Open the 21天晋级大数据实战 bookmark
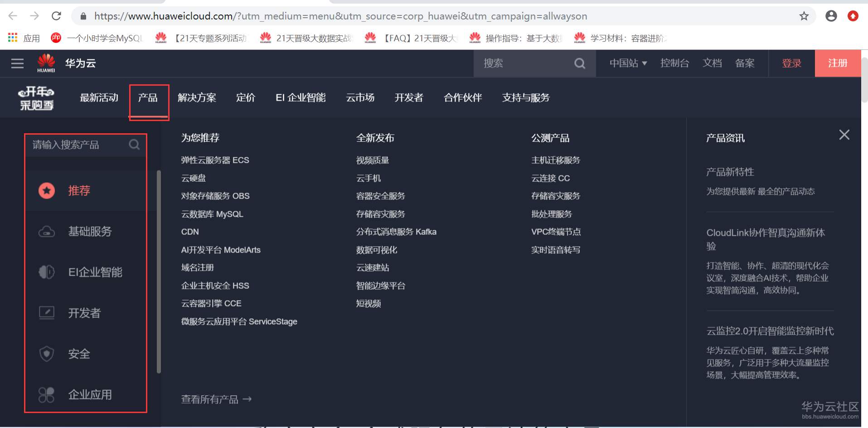 306,38
